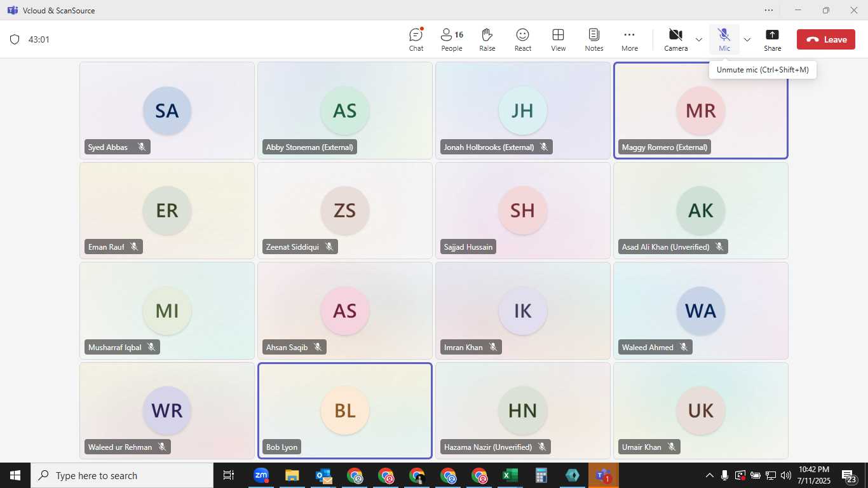
Task: Click Zeenat Siddiqui's muted mic icon
Action: coord(329,247)
